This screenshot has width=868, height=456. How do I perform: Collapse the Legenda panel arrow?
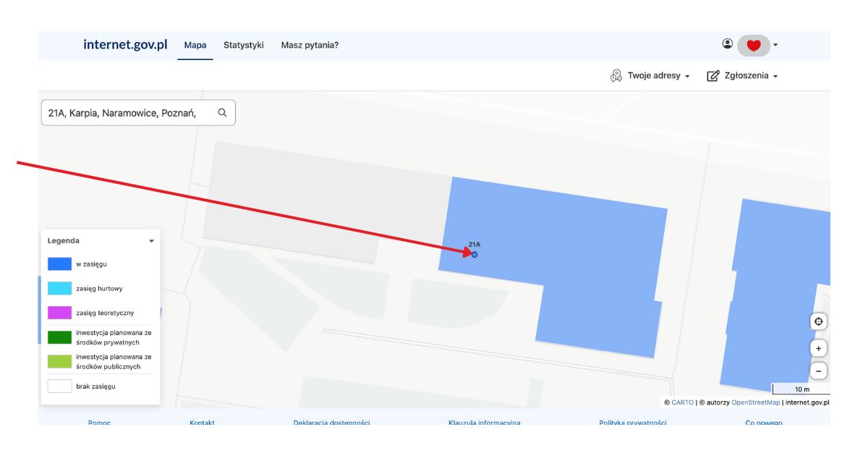[x=151, y=241]
